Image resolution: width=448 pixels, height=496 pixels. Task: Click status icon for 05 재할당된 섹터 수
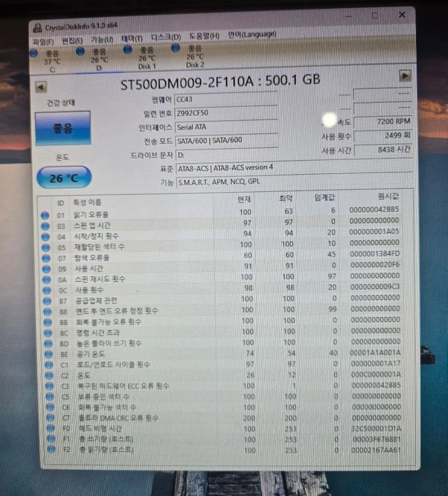point(46,248)
